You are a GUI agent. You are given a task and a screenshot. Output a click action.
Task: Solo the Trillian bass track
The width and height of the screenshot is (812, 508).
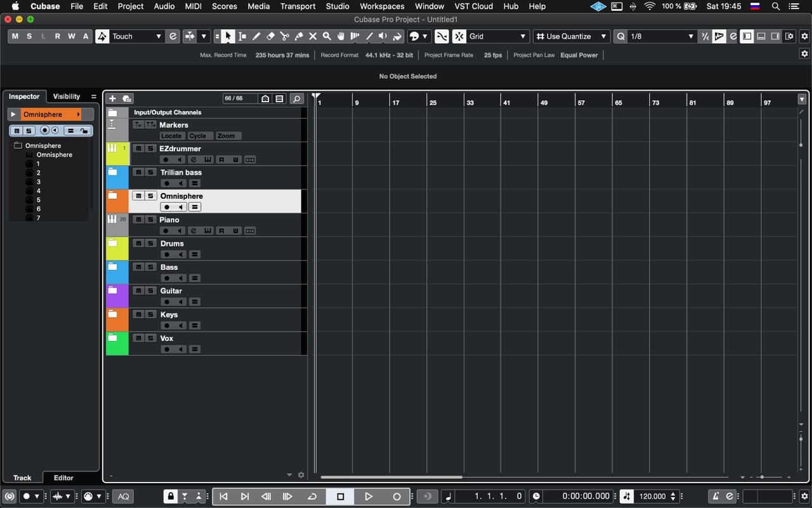[150, 172]
